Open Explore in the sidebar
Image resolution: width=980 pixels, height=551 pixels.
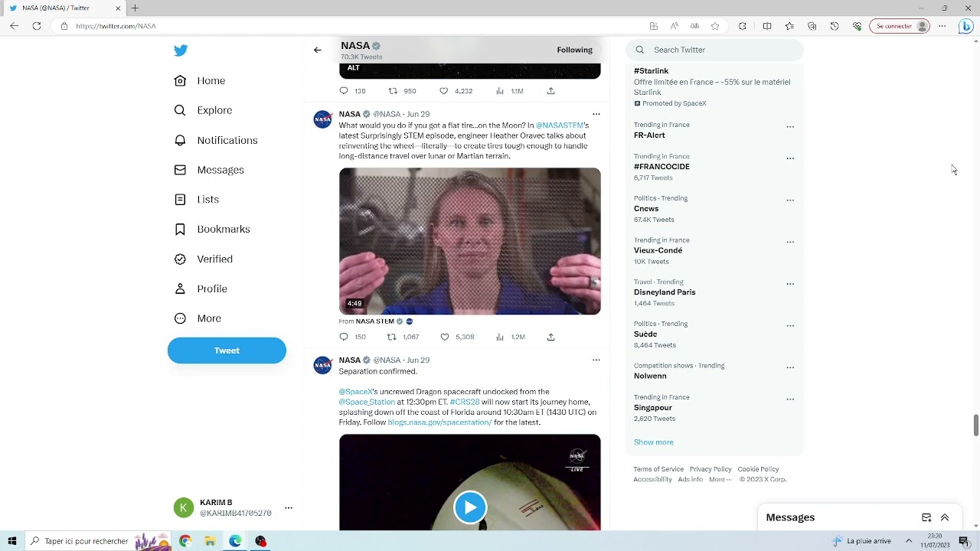click(203, 110)
